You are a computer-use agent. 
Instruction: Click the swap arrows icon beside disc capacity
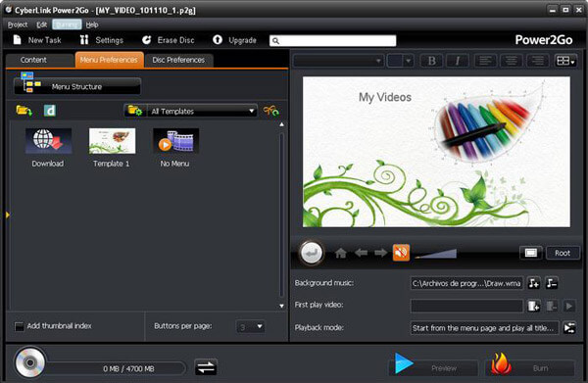click(x=206, y=367)
